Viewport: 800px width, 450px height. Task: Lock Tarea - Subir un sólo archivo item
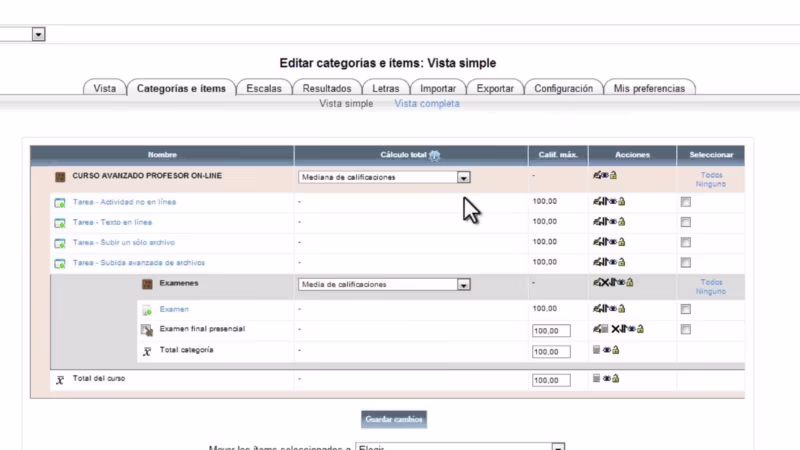tap(621, 242)
